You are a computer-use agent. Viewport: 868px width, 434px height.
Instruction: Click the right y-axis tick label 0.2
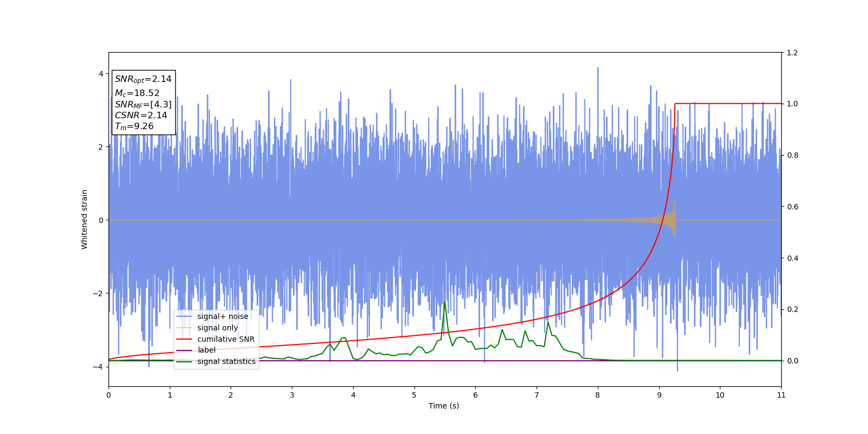(793, 309)
